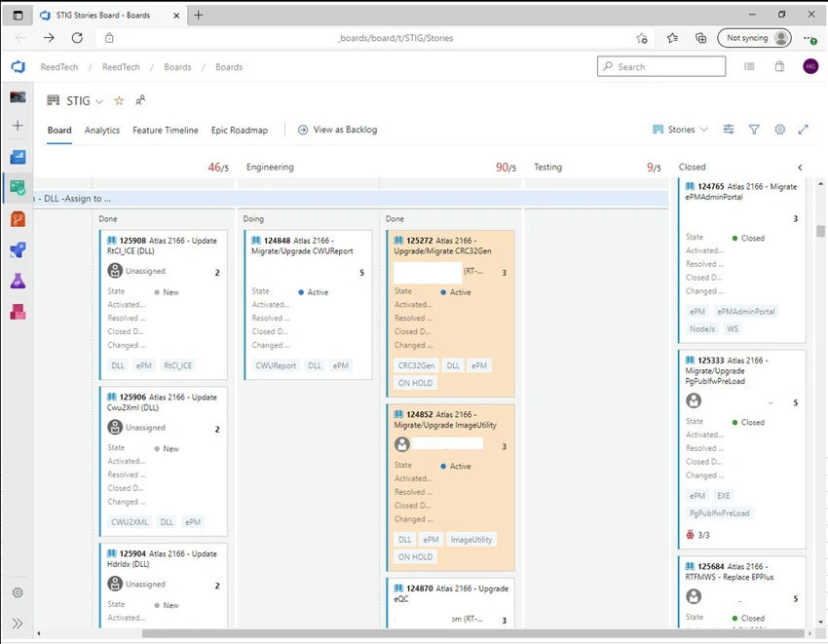Open the Test Plans flask icon in the sidebar
The image size is (828, 644).
coord(18,281)
